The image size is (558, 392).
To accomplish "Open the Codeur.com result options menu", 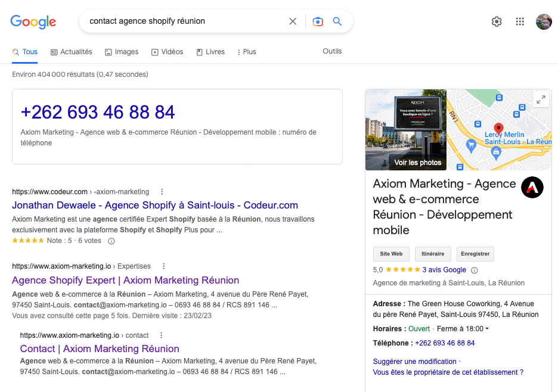I will click(162, 192).
